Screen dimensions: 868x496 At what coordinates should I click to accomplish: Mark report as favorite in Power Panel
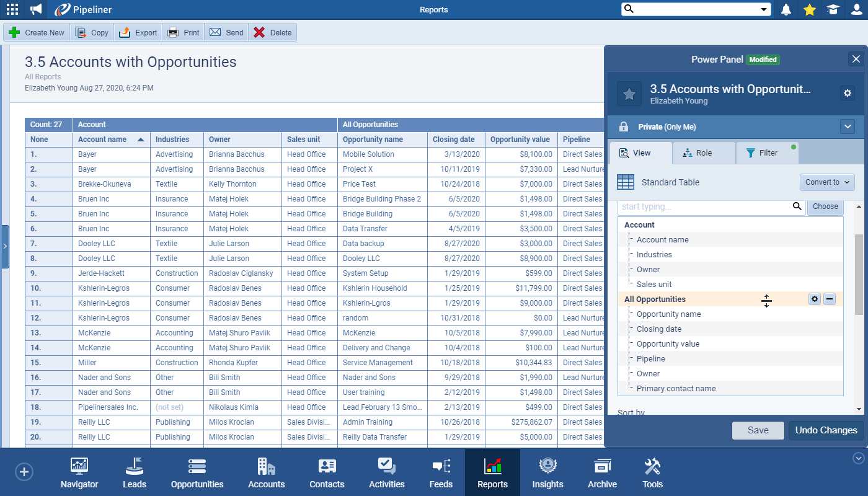coord(629,94)
